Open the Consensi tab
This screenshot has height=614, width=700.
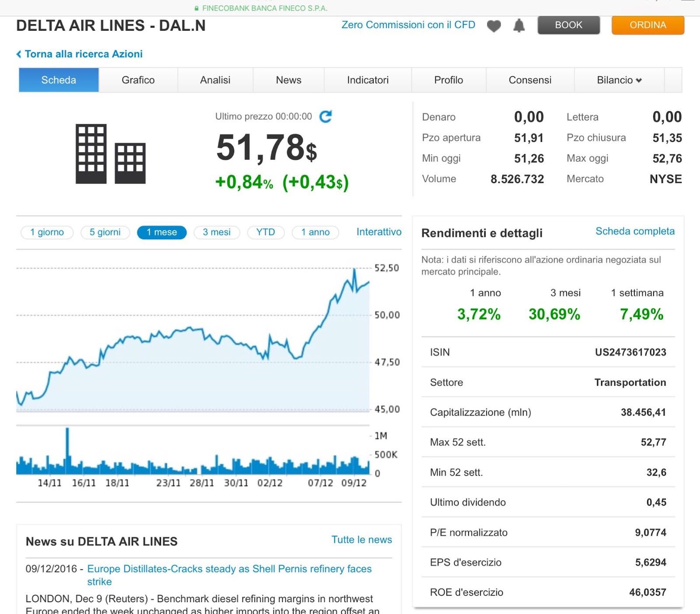point(530,80)
